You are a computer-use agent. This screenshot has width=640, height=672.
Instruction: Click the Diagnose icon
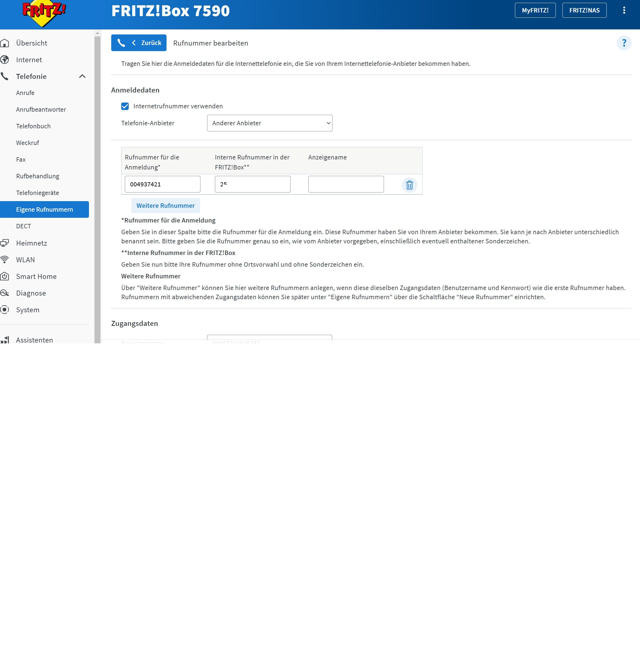[x=5, y=293]
